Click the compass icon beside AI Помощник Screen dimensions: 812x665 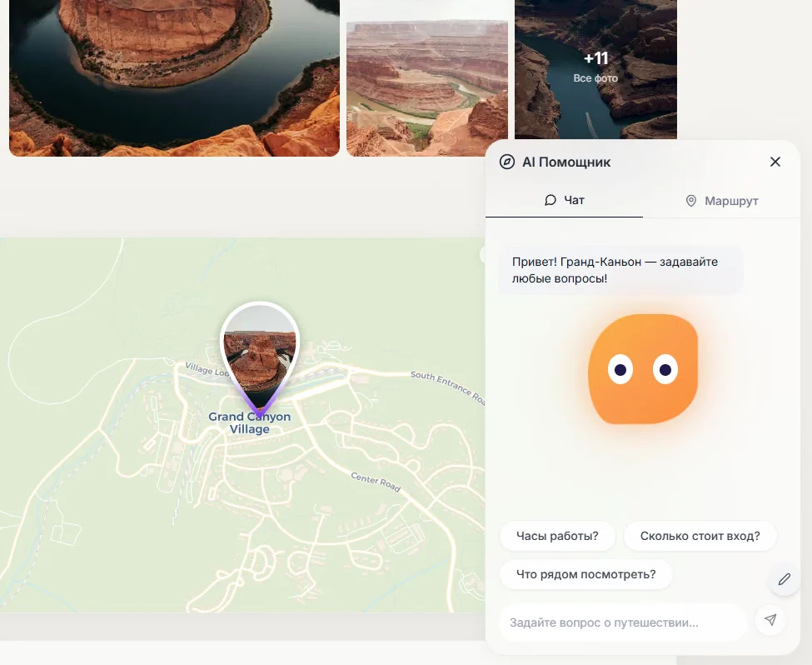tap(507, 162)
